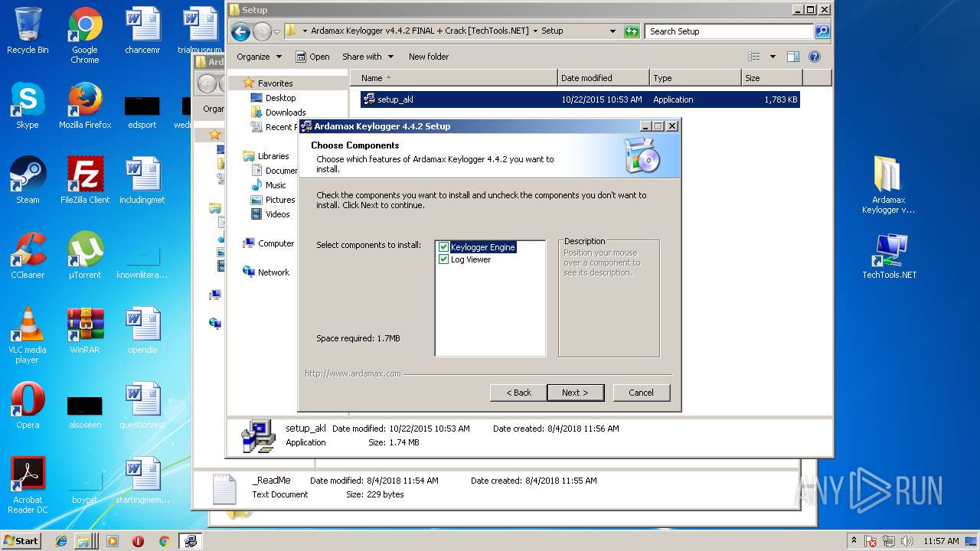Open Mozilla Firefox desktop shortcut
This screenshot has width=980, height=551.
pos(85,106)
